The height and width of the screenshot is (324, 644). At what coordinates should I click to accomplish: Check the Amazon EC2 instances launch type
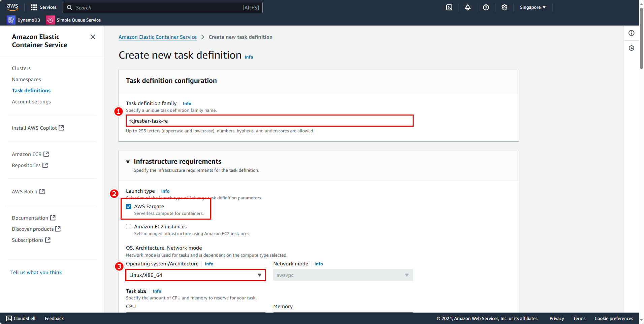(129, 227)
